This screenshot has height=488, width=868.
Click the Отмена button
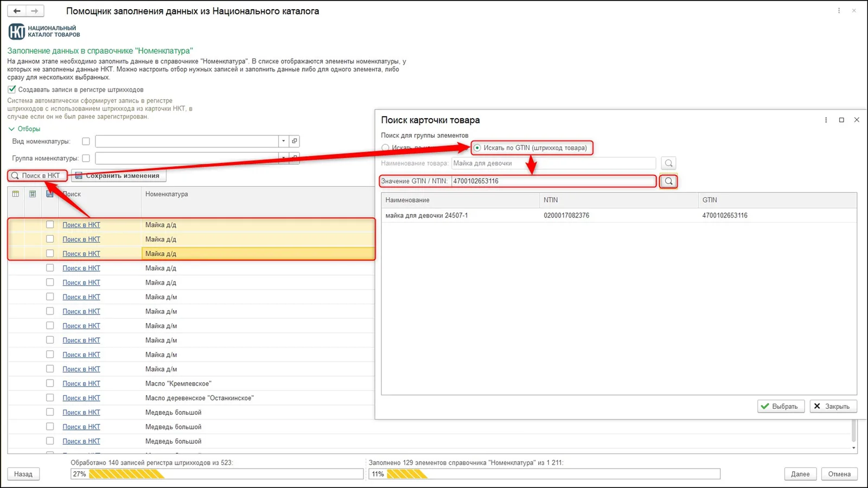pos(839,474)
